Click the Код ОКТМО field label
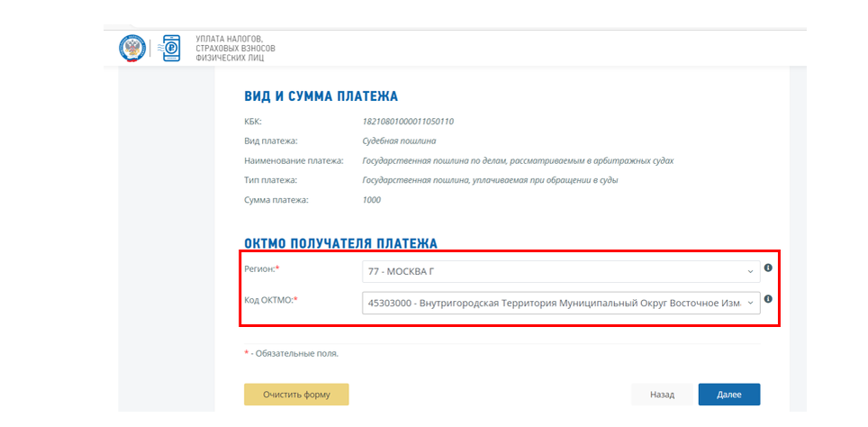868x427 pixels. (271, 299)
